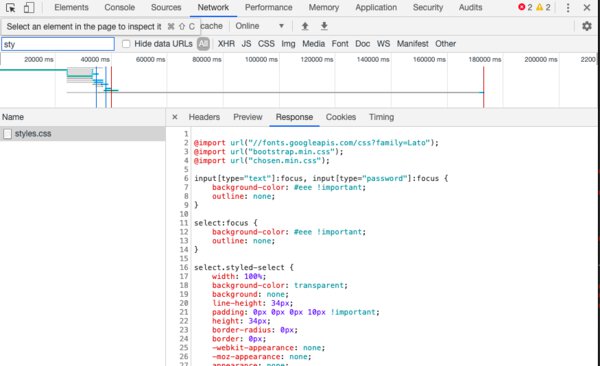Filter requests by Media

tap(313, 44)
